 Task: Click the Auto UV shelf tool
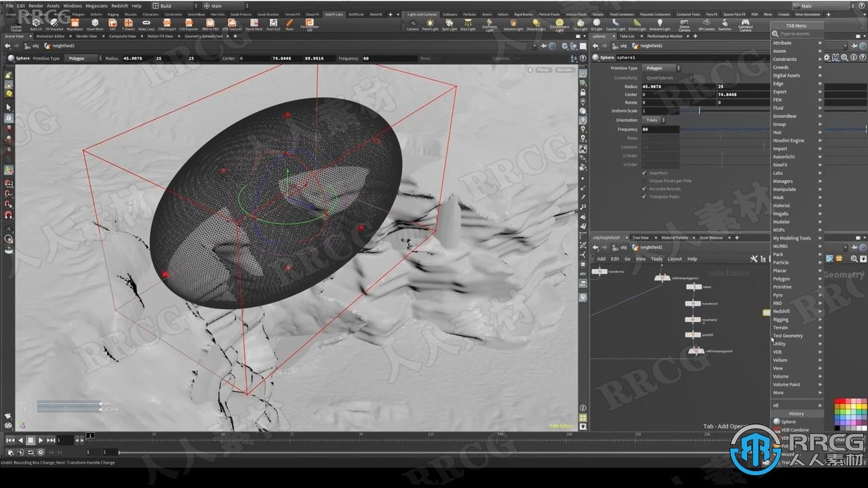[35, 25]
